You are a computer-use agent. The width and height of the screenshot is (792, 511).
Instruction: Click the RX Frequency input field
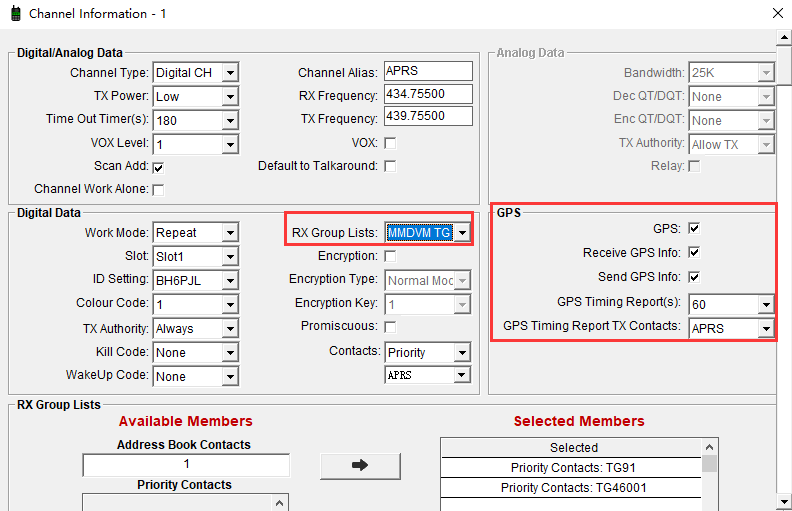[x=427, y=95]
